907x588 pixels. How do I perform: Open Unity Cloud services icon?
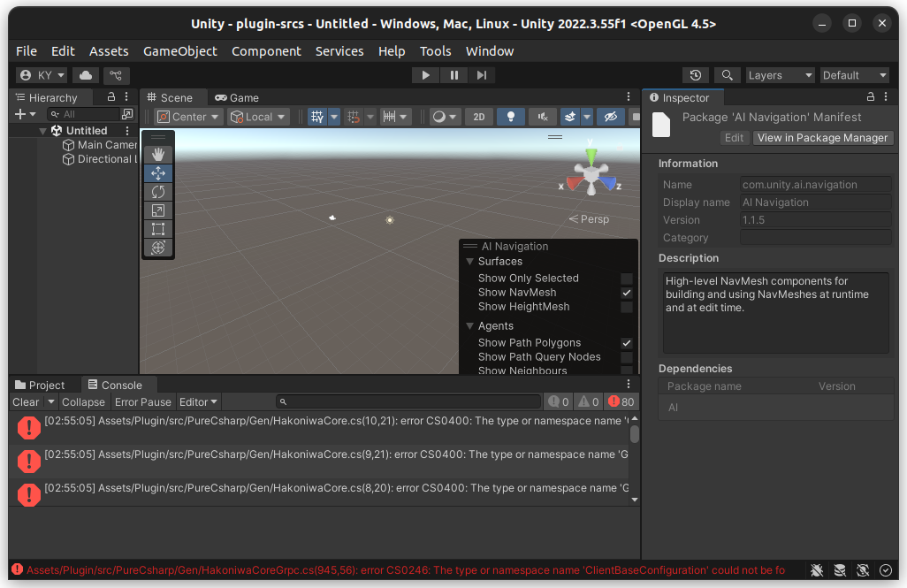point(86,75)
